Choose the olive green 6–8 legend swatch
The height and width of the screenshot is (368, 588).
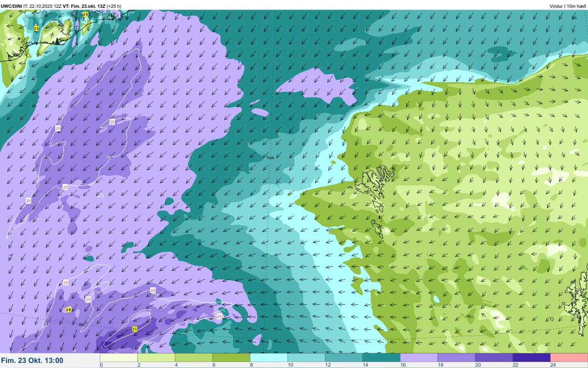coord(232,357)
